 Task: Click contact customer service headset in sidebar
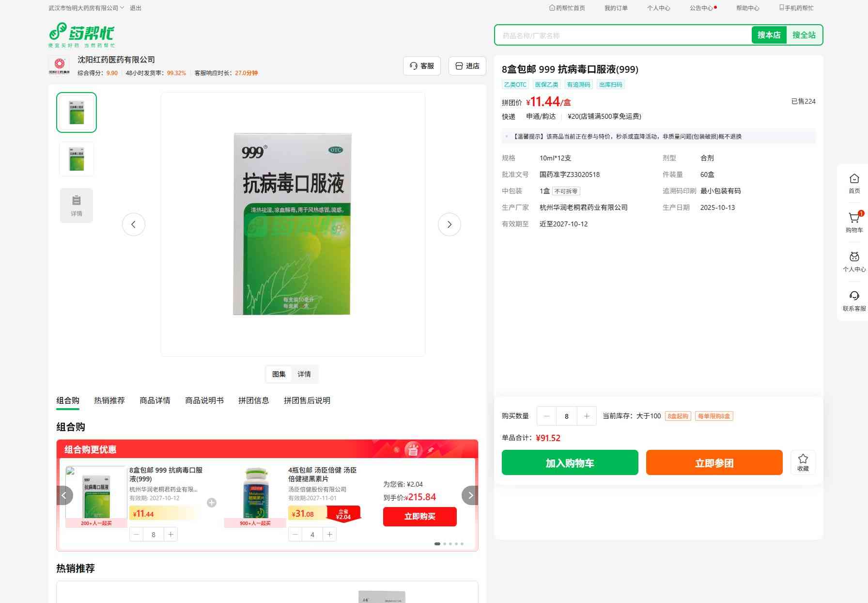click(x=854, y=297)
